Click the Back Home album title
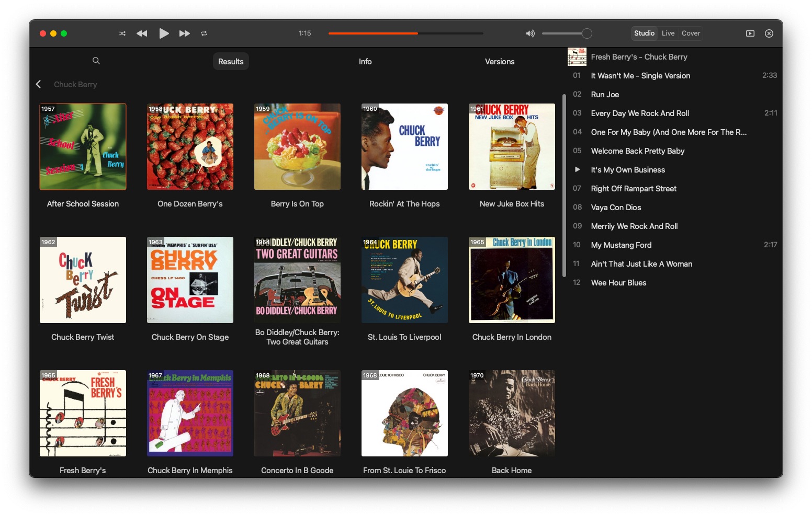812x516 pixels. coord(512,471)
